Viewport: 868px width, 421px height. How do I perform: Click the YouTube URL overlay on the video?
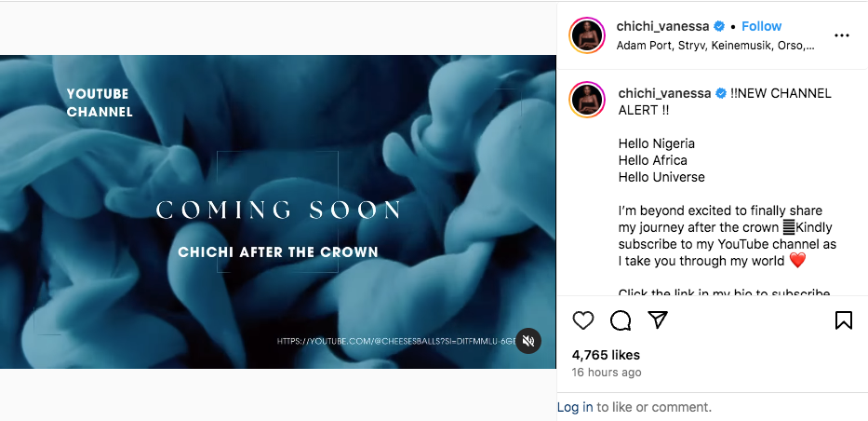point(394,342)
